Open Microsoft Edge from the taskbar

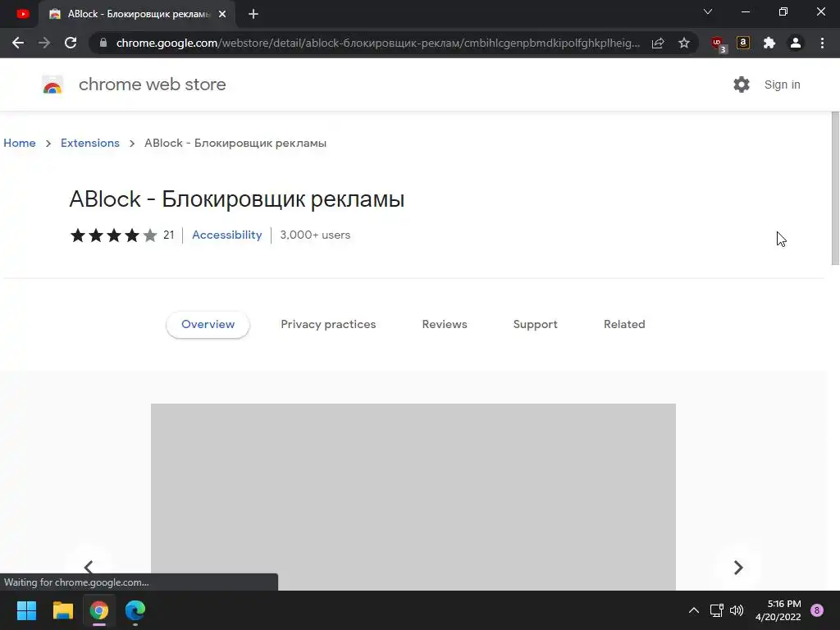(x=135, y=610)
